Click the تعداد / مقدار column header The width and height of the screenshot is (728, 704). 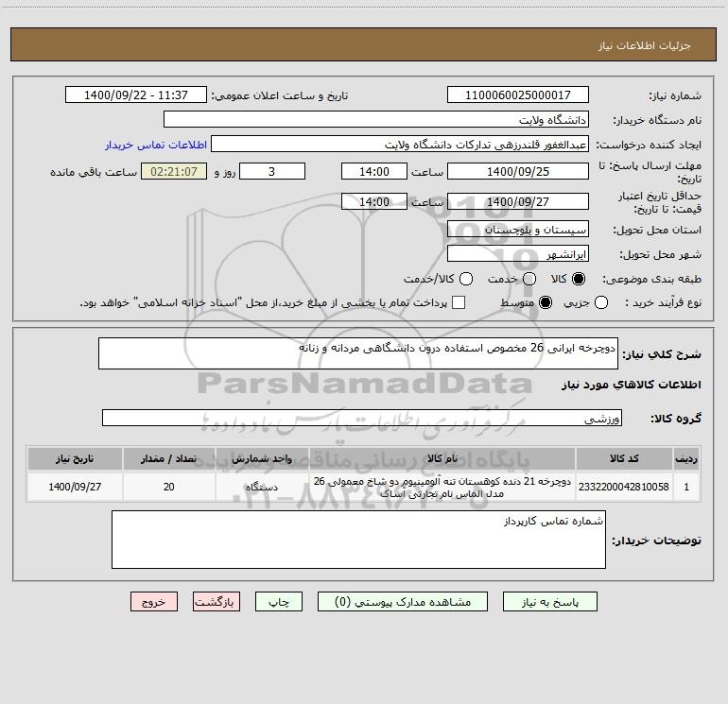[168, 458]
